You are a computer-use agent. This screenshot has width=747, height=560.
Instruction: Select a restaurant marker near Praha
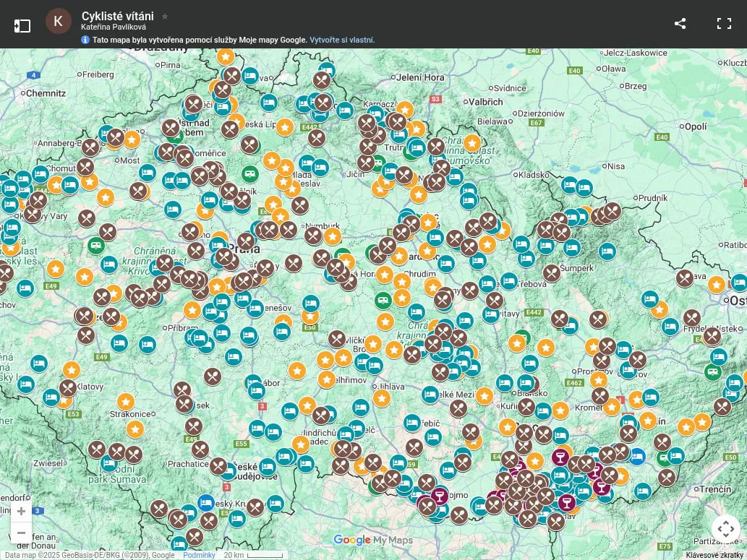point(245,241)
